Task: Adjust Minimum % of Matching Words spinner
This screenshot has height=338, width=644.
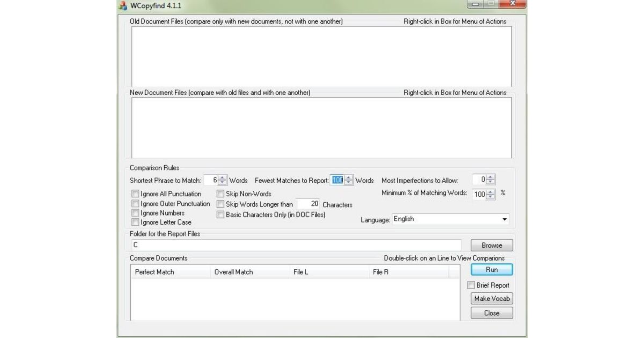Action: point(491,194)
